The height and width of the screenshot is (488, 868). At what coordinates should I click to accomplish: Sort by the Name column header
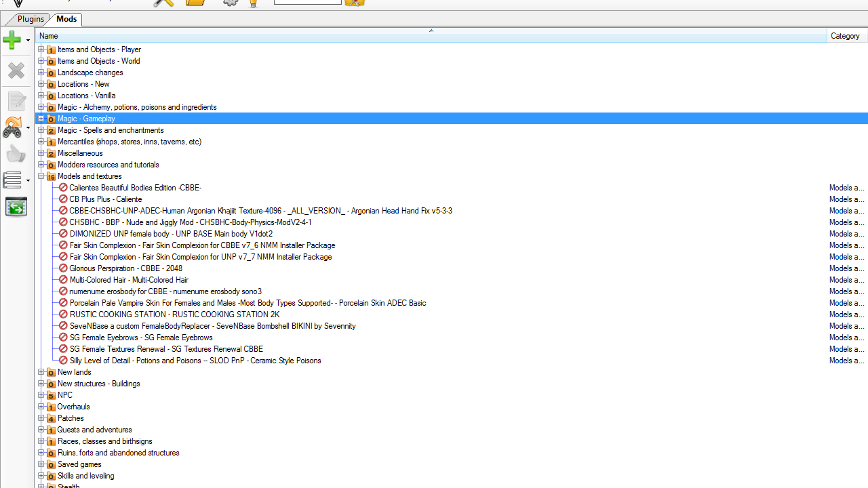coord(431,36)
